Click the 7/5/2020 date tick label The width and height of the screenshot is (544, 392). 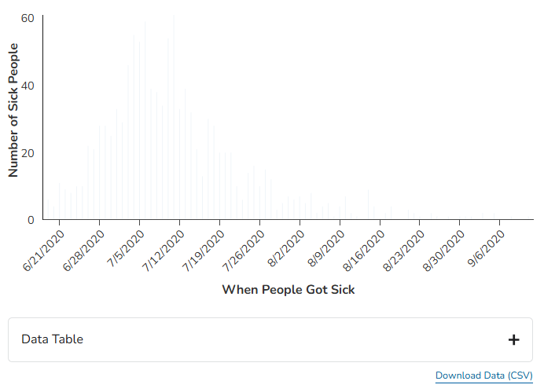(x=127, y=250)
